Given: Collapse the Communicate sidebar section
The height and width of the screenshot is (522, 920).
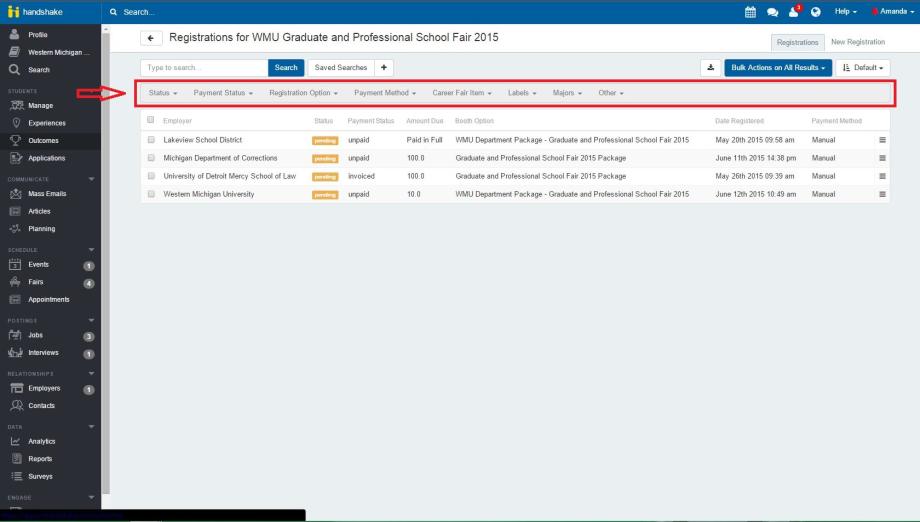Looking at the screenshot, I should pyautogui.click(x=91, y=179).
